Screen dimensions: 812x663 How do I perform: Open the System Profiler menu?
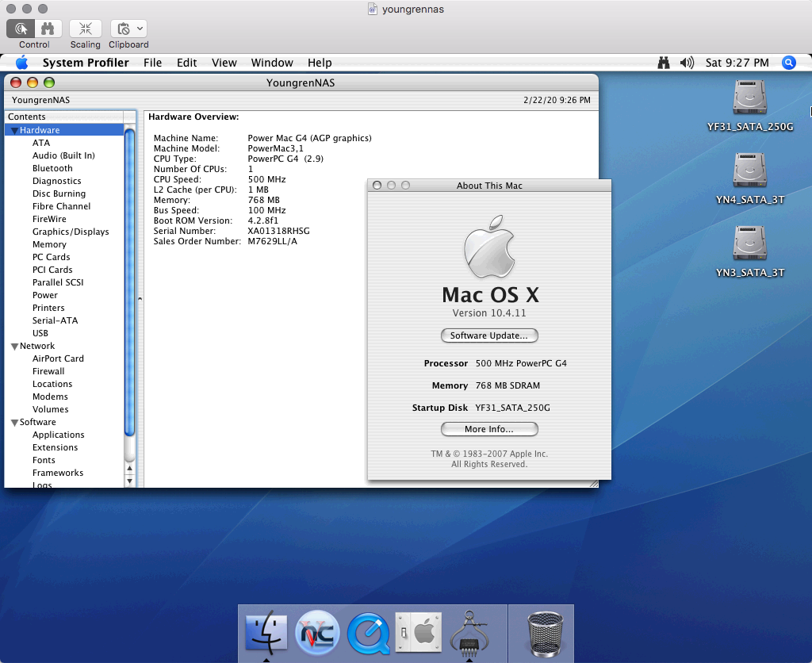tap(86, 63)
